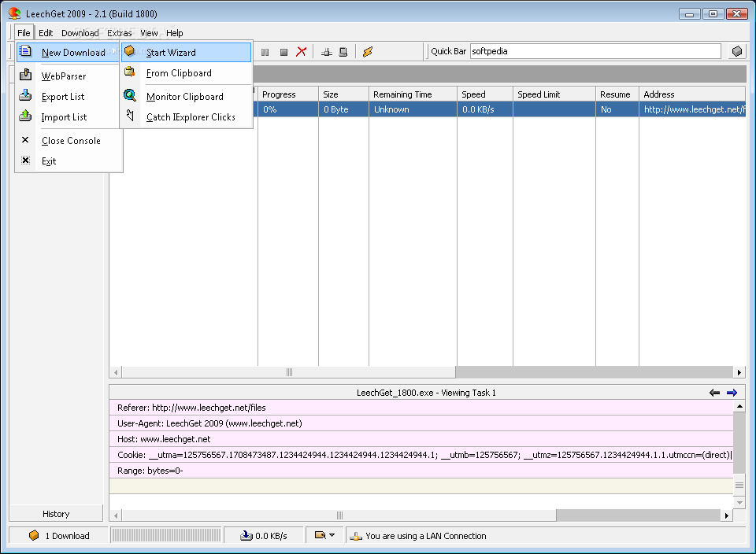This screenshot has width=756, height=554.
Task: Click the computer toolbar icon
Action: point(343,52)
